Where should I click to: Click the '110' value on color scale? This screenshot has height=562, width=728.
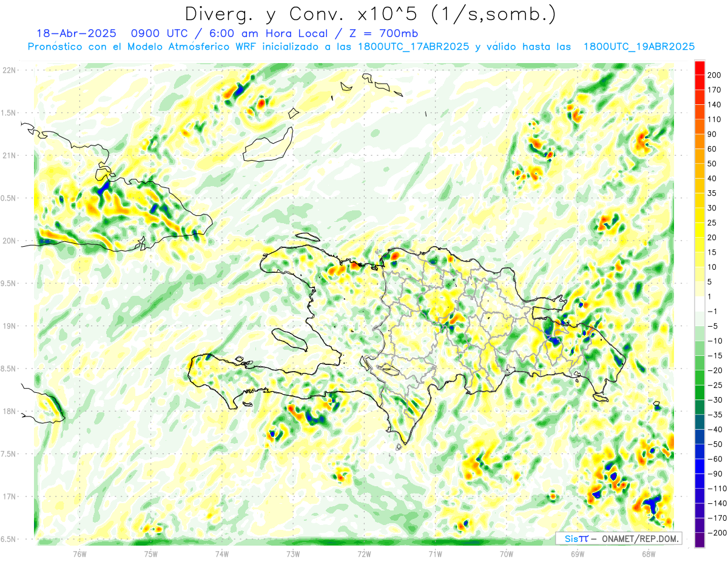pos(714,119)
